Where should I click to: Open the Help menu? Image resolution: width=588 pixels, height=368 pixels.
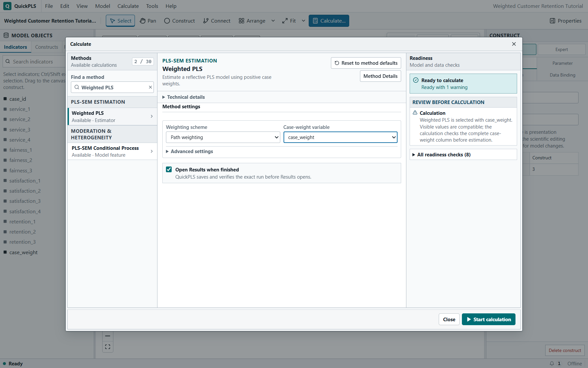[x=171, y=6]
